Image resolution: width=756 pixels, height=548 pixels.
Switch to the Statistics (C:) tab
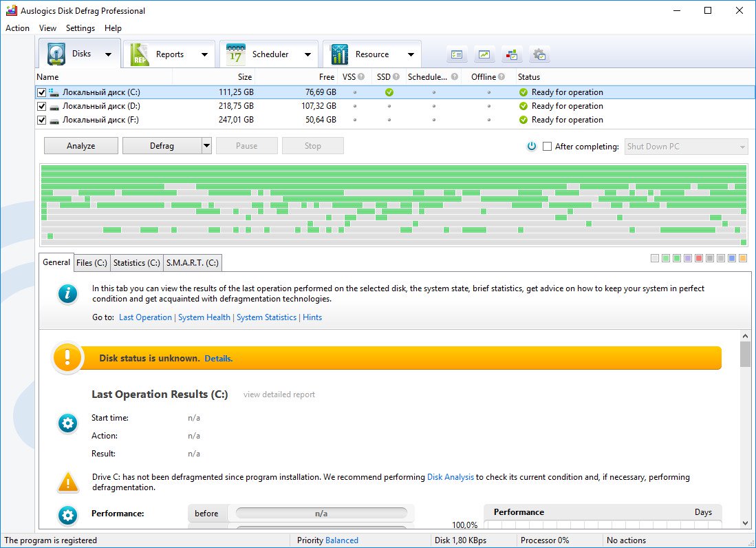tap(136, 263)
